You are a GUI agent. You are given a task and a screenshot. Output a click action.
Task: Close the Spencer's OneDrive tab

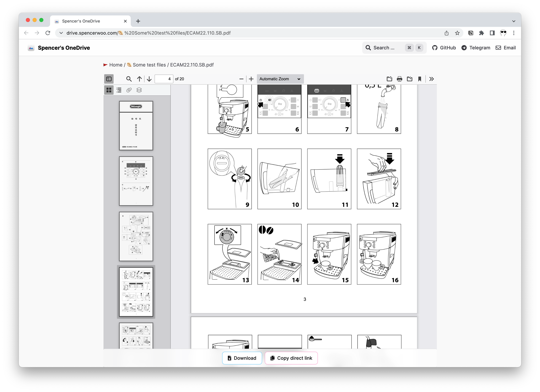pos(125,21)
